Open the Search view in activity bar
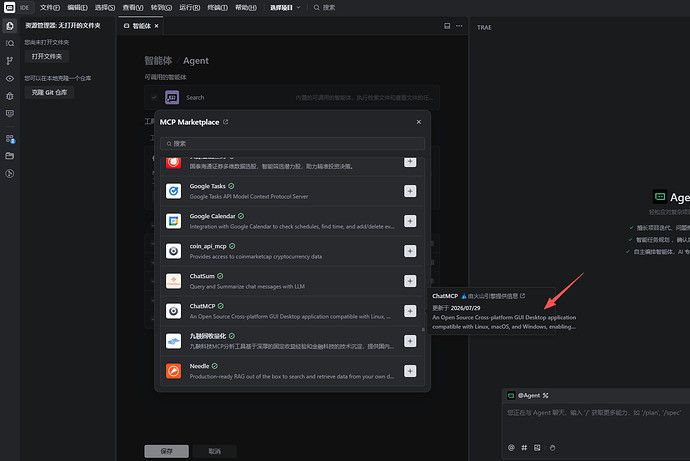Image resolution: width=690 pixels, height=461 pixels. coord(10,43)
